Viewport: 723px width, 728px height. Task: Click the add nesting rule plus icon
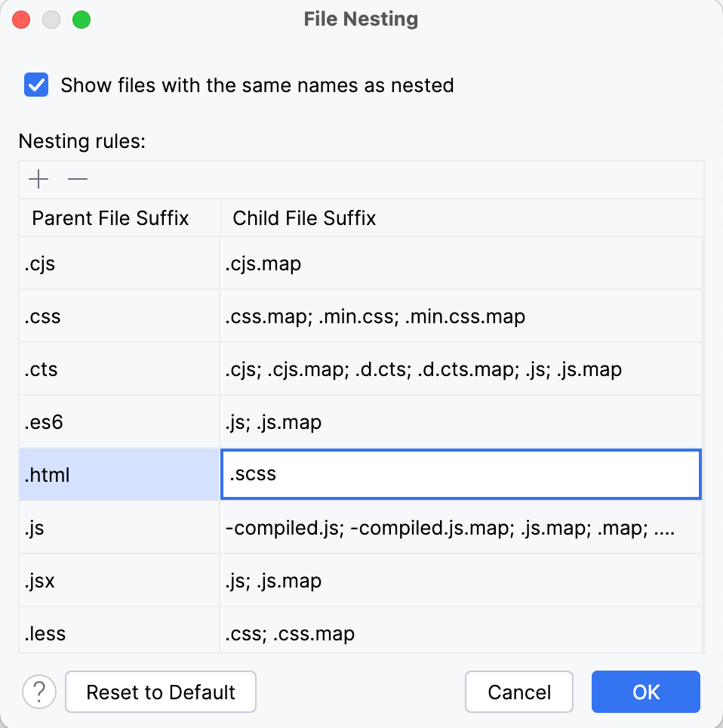pyautogui.click(x=38, y=179)
